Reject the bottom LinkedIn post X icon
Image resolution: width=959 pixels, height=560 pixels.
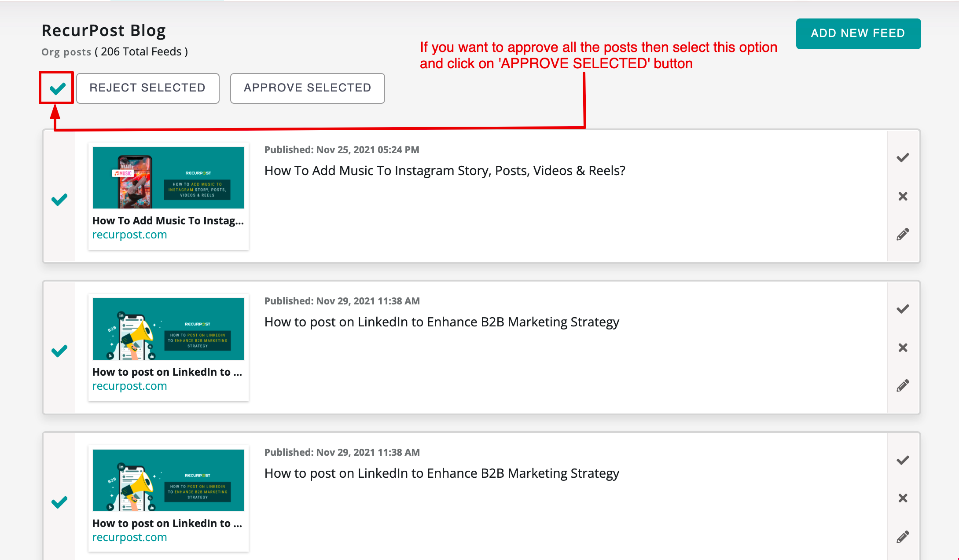(x=903, y=498)
